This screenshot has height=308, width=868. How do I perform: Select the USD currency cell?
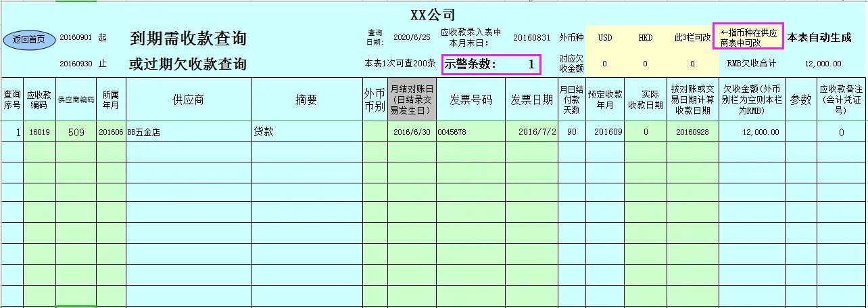click(x=605, y=38)
